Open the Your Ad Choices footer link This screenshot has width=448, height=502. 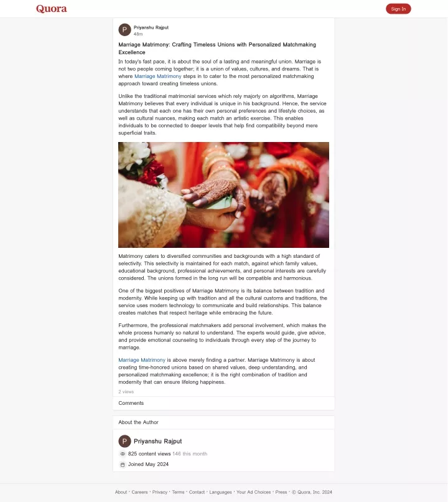[254, 492]
